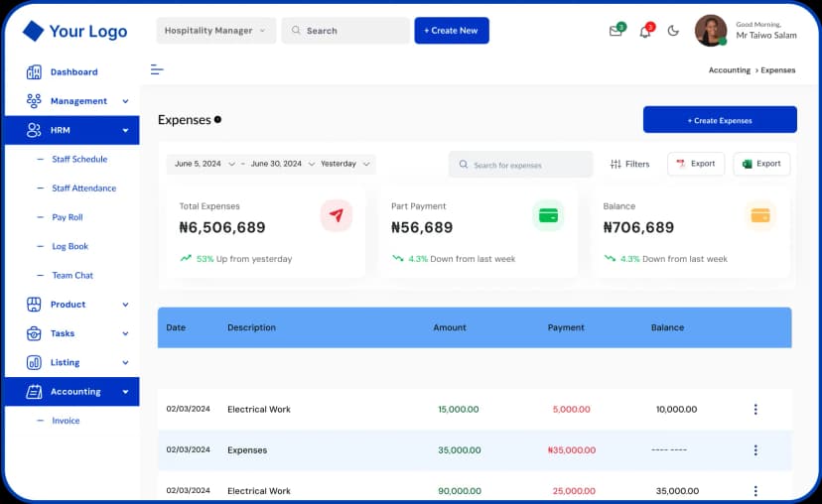This screenshot has width=822, height=504.
Task: Click the Product store icon
Action: [34, 305]
